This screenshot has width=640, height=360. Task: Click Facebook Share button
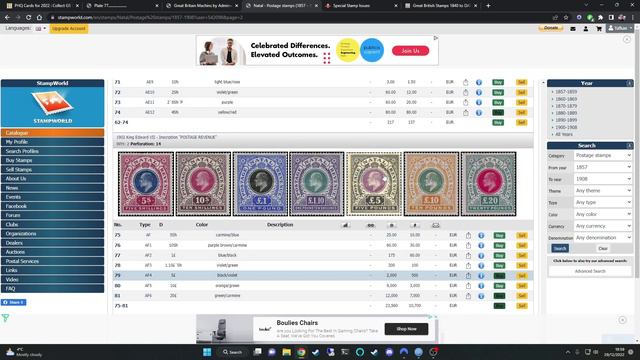pos(13,302)
